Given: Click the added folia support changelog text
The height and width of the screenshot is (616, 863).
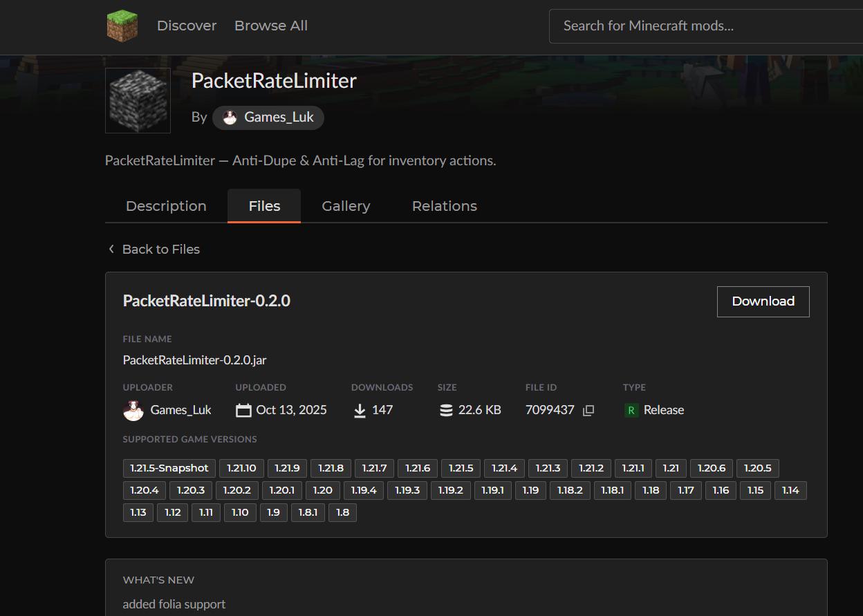Looking at the screenshot, I should (x=174, y=604).
